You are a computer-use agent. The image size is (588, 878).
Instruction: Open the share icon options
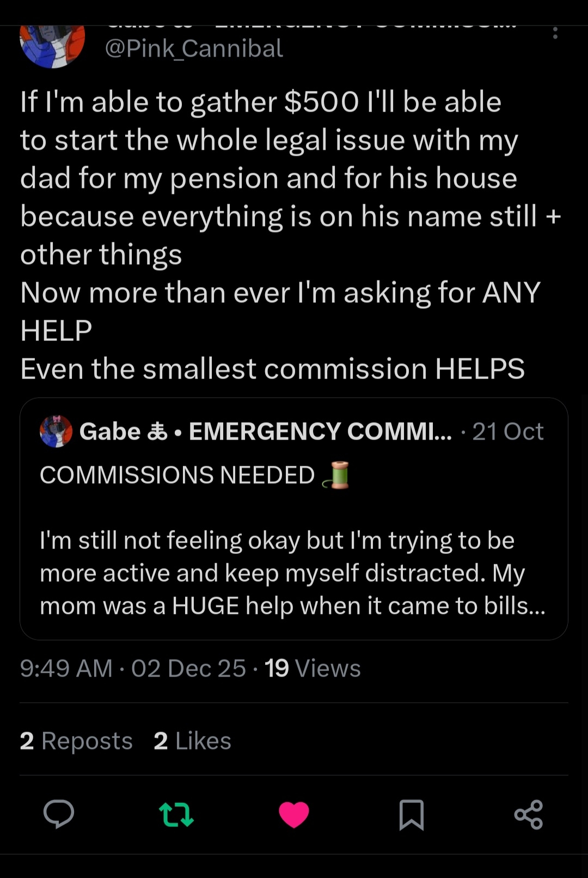529,815
